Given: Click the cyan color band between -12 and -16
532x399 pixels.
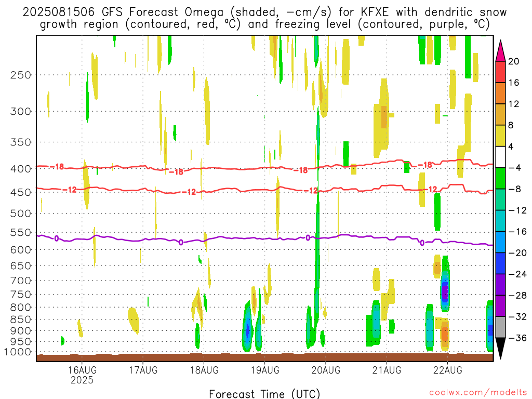Looking at the screenshot, I should (x=500, y=221).
